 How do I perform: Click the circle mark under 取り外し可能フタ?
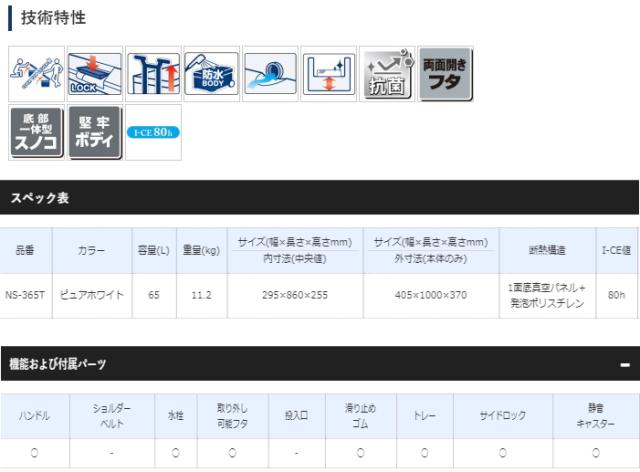[x=232, y=452]
